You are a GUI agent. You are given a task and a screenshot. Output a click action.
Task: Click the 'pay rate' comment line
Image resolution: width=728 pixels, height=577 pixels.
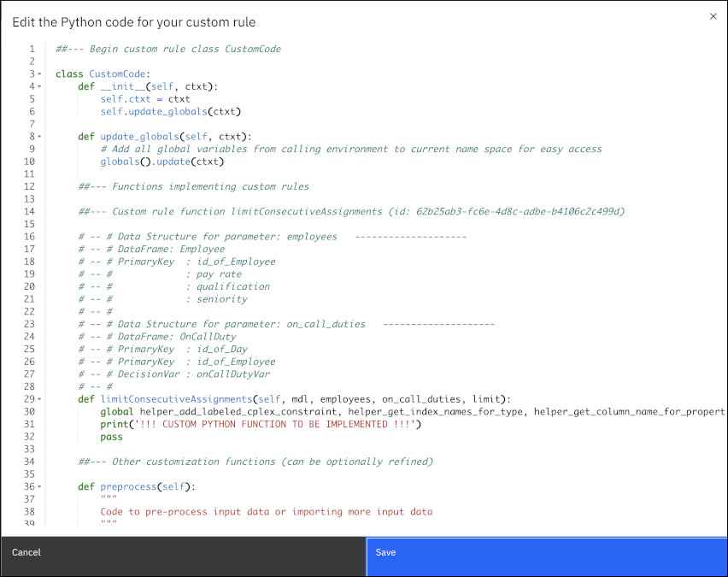[x=160, y=274]
